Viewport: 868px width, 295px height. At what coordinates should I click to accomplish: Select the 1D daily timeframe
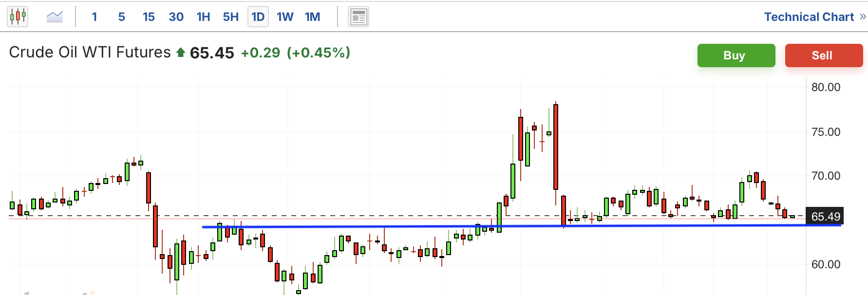pos(258,17)
